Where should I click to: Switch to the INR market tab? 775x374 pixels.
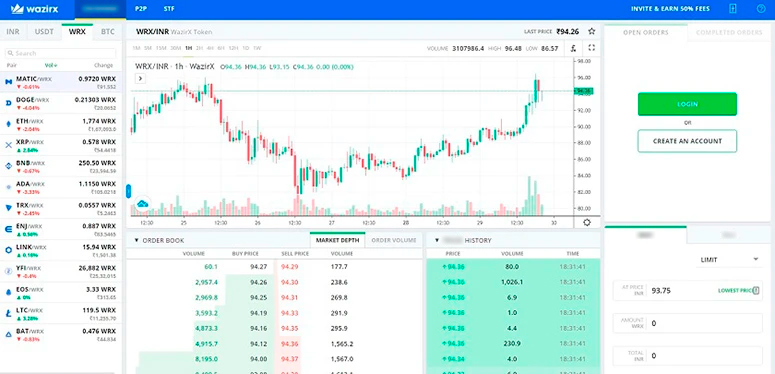tap(13, 32)
